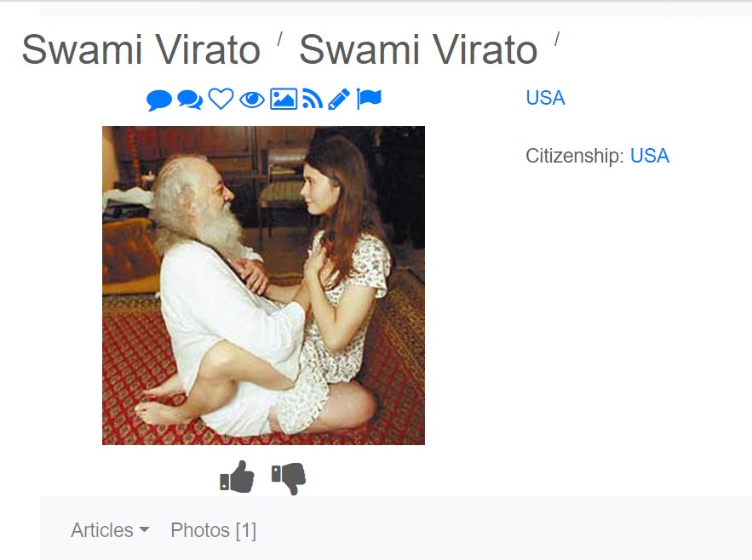The width and height of the screenshot is (752, 560).
Task: Click the first Swami Virato heading link
Action: point(141,49)
